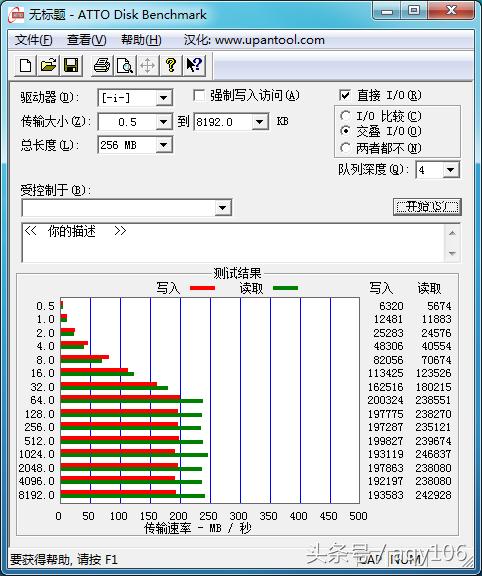Image resolution: width=482 pixels, height=576 pixels.
Task: Uncheck 直接 I/O checkbox
Action: point(345,96)
